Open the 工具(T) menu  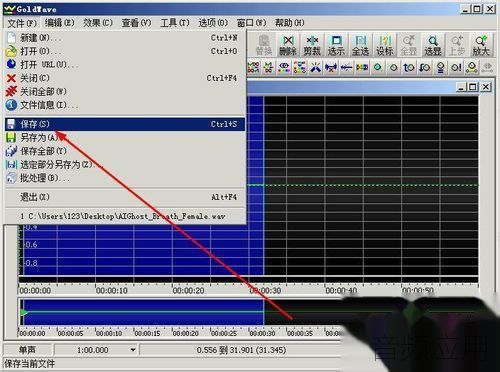(175, 23)
